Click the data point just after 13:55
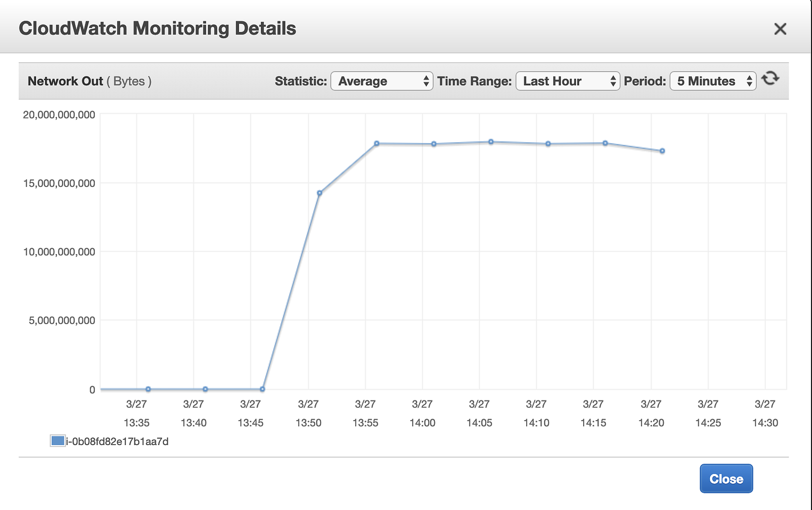This screenshot has height=510, width=812. tap(377, 144)
